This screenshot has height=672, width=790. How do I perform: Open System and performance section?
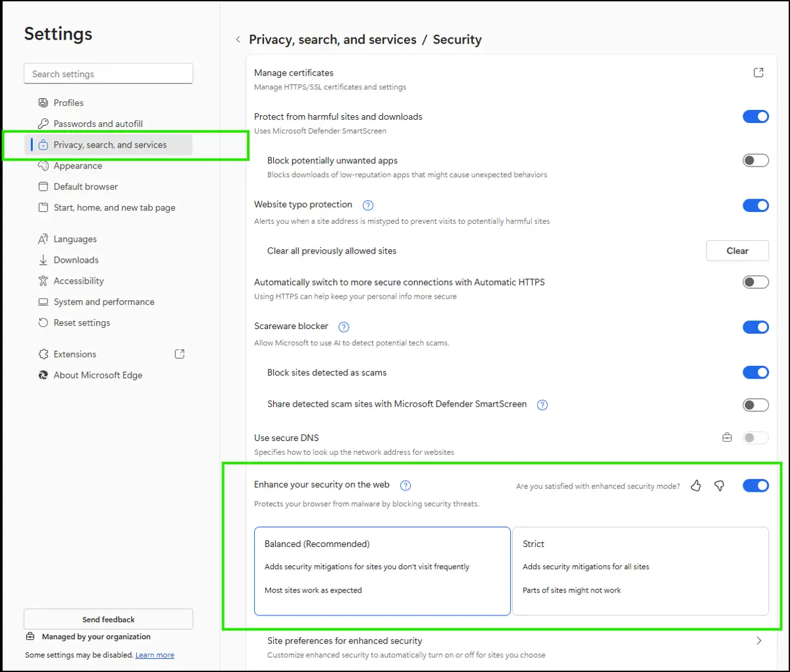pos(109,302)
